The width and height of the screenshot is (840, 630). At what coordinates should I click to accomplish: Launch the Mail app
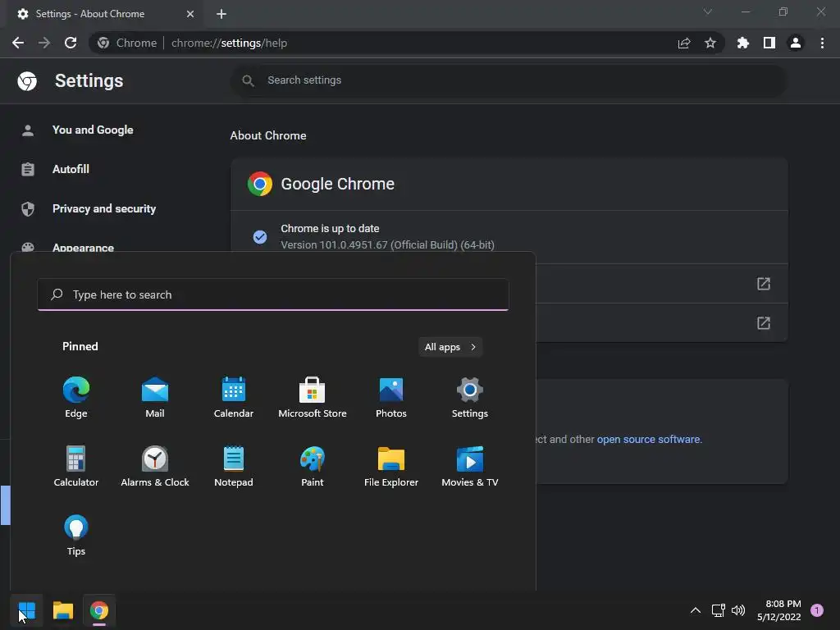click(x=155, y=397)
